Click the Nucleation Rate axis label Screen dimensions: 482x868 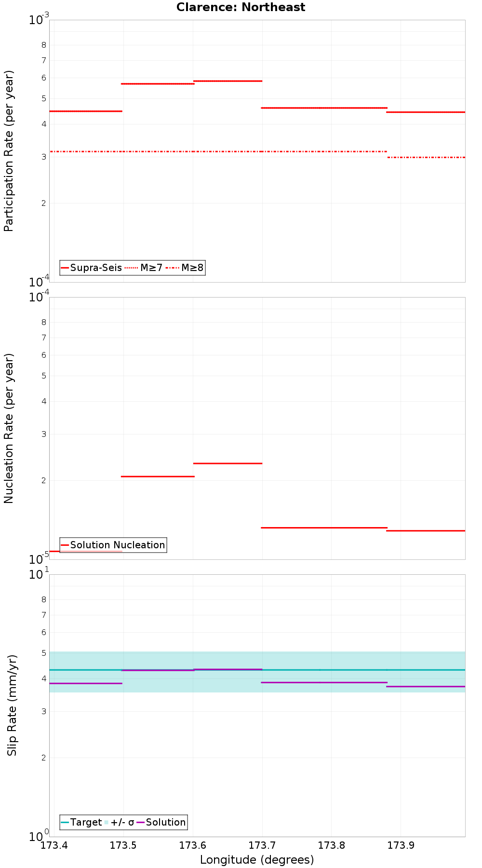[x=9, y=428]
